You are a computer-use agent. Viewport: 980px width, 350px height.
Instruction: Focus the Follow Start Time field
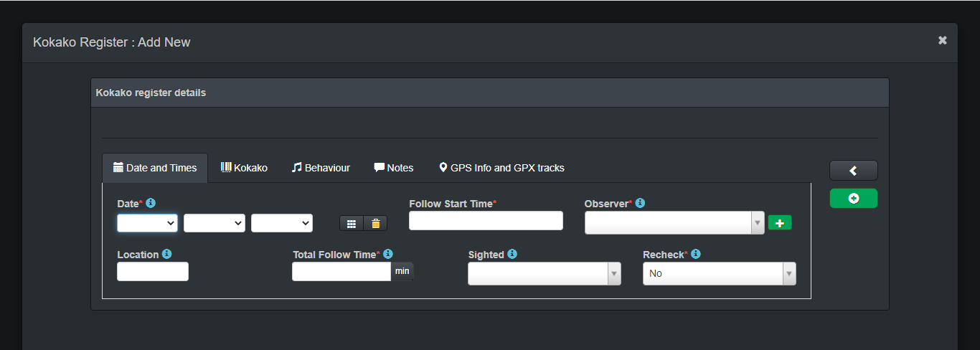(486, 221)
